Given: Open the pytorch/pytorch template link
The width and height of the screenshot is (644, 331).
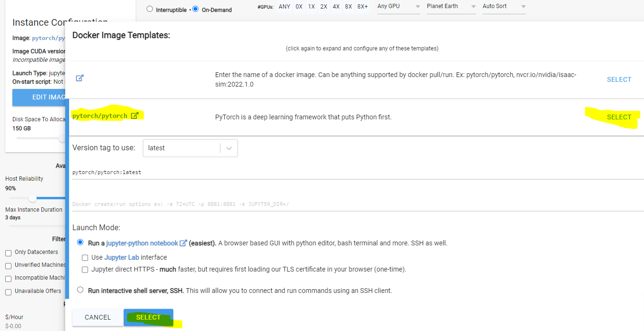Looking at the screenshot, I should pyautogui.click(x=100, y=116).
